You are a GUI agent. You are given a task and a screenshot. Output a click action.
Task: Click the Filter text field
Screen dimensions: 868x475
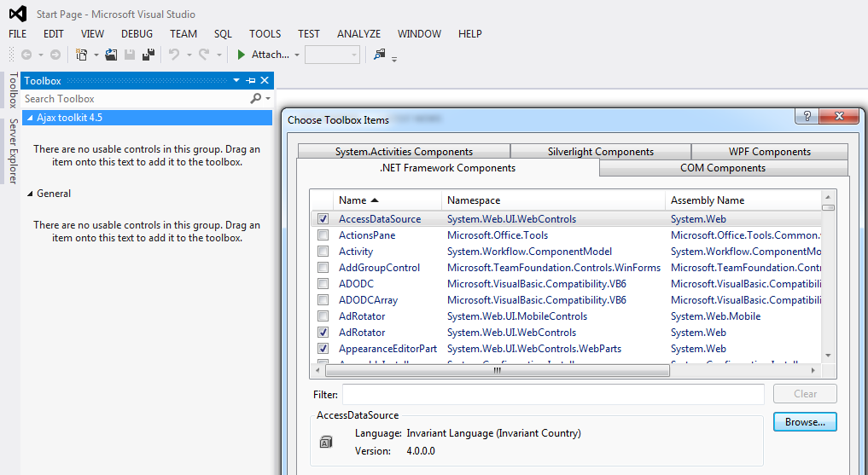coord(553,394)
